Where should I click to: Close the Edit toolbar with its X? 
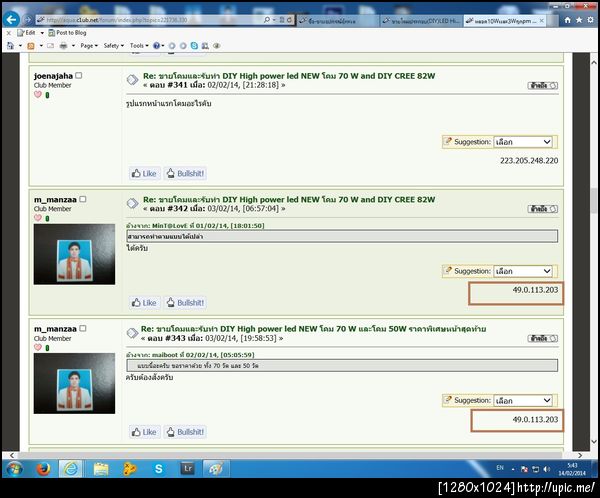[9, 33]
